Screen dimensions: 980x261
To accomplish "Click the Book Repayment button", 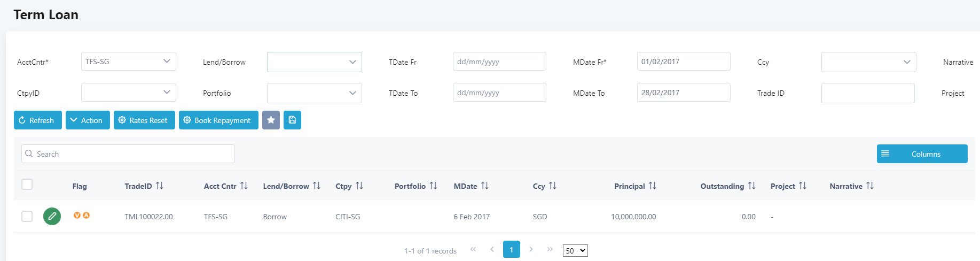I will pyautogui.click(x=218, y=120).
